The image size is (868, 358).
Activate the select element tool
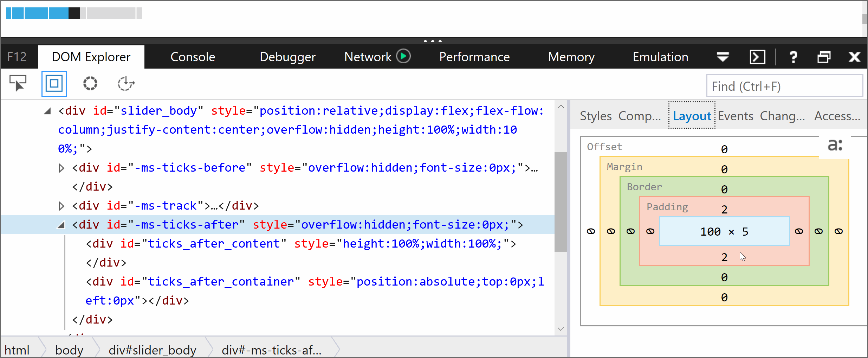point(18,84)
